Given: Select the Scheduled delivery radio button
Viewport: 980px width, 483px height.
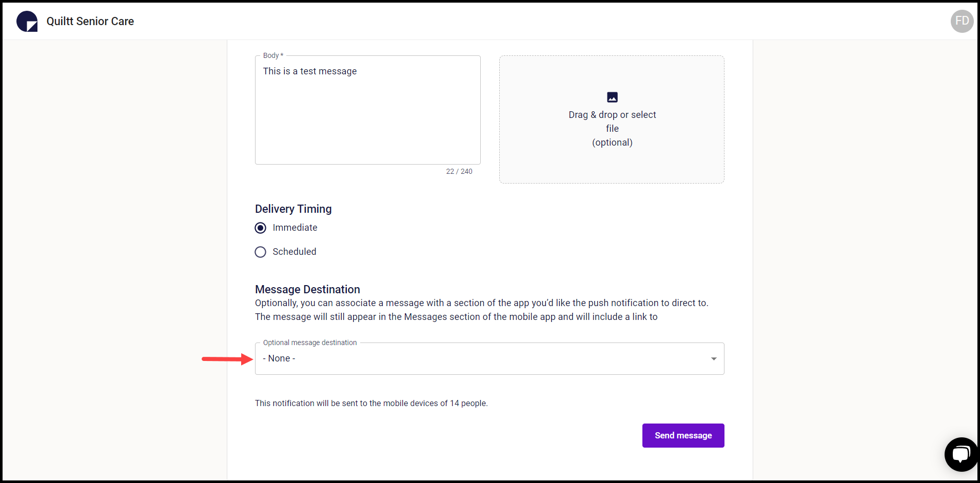Looking at the screenshot, I should tap(261, 252).
